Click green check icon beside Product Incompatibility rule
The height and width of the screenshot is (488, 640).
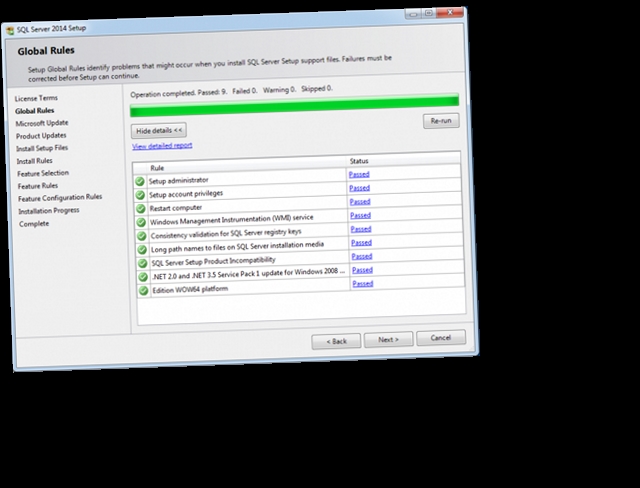(142, 263)
